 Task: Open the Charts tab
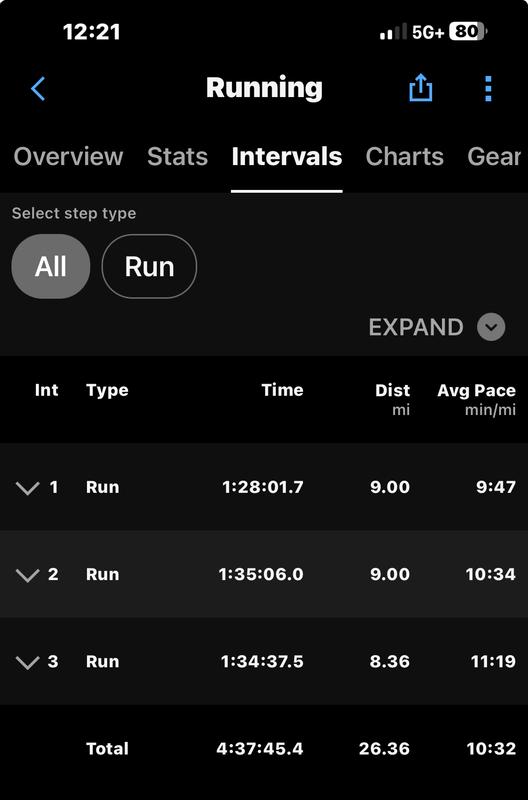(405, 156)
